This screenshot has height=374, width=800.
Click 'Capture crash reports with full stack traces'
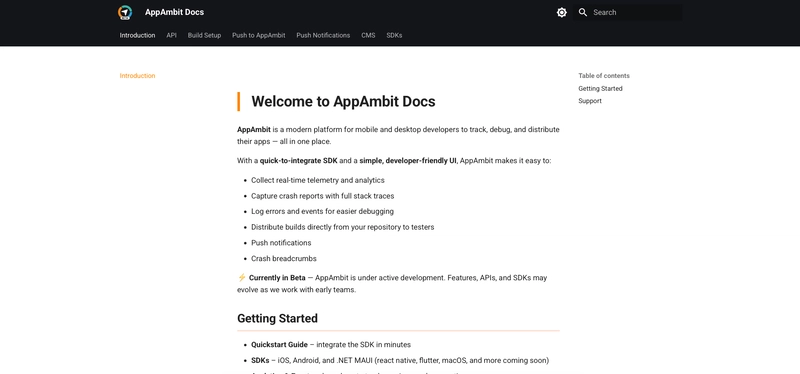click(x=322, y=196)
